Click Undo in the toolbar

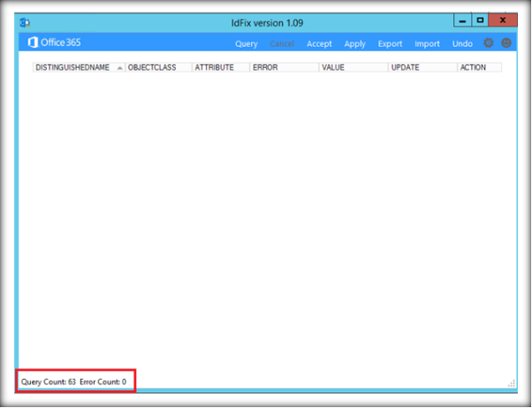(462, 44)
